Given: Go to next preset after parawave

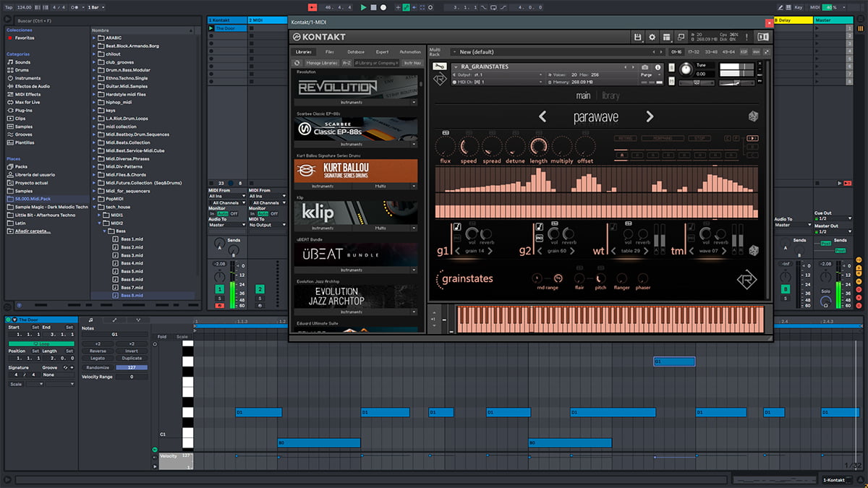Looking at the screenshot, I should [x=650, y=116].
